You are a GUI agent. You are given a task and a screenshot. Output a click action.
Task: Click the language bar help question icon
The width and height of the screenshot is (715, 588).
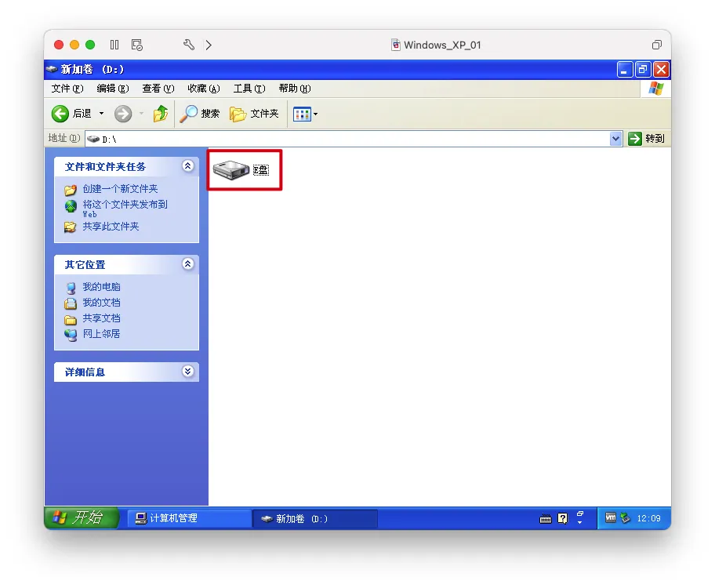563,519
